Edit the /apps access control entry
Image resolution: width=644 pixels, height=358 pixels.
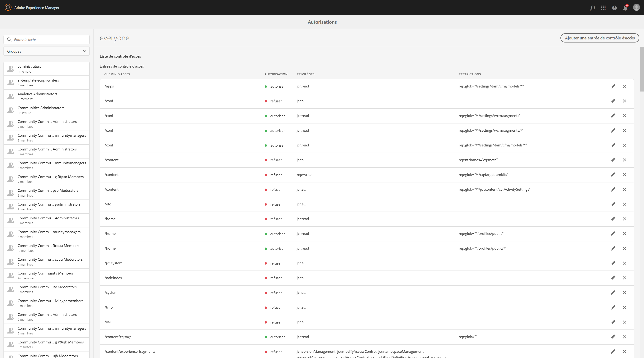[613, 86]
